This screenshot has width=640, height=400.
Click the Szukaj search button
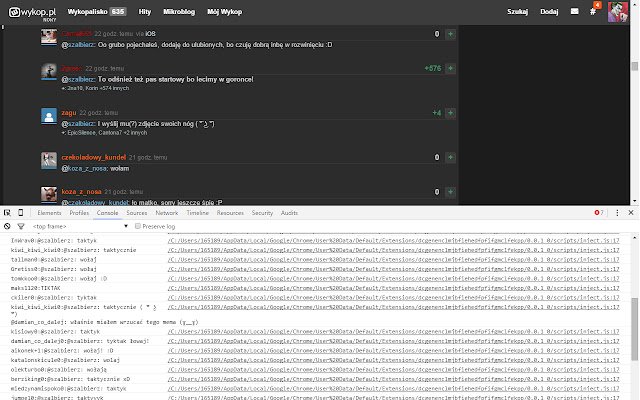pos(517,12)
